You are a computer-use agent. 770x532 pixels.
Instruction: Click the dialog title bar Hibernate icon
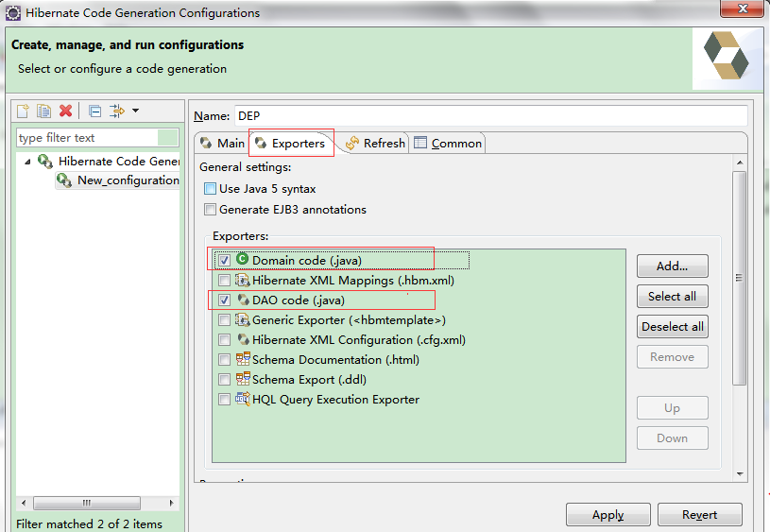[13, 13]
